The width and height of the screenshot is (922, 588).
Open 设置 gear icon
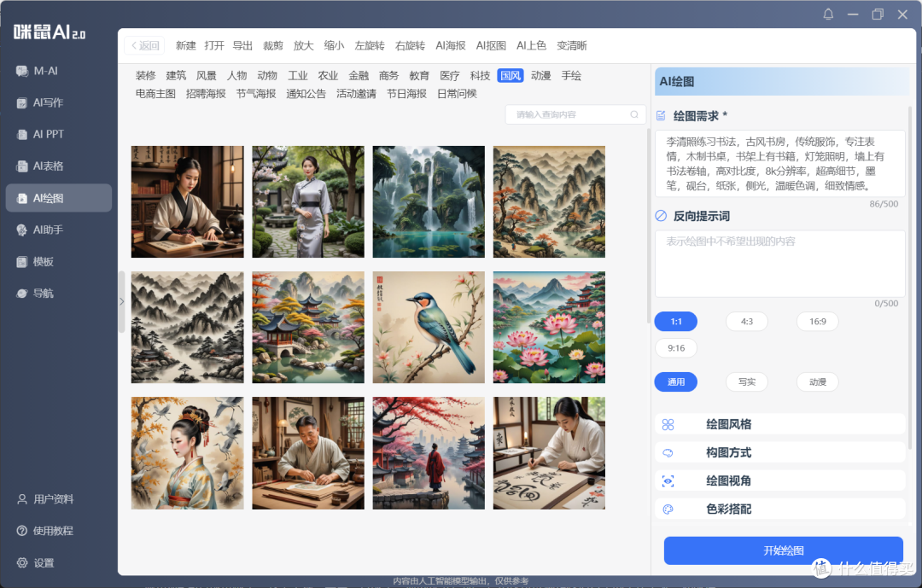pos(21,562)
